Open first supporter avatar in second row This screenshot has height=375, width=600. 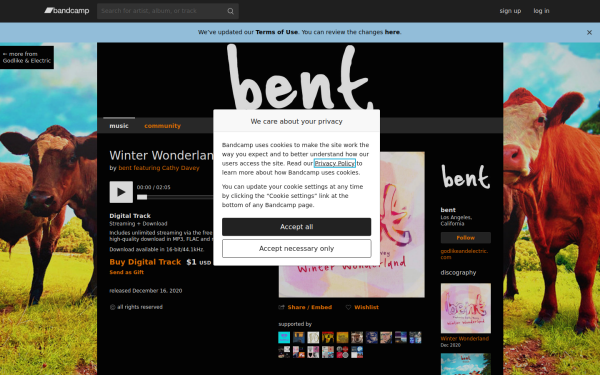point(284,352)
